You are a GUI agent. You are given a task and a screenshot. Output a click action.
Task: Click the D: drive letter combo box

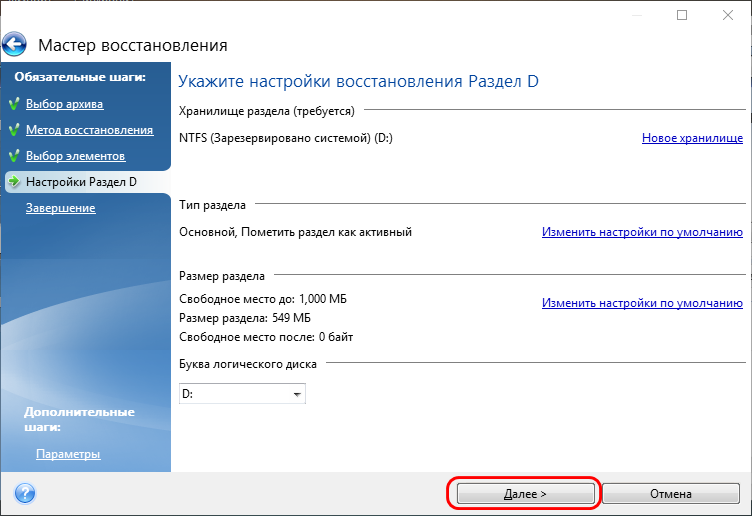coord(242,394)
